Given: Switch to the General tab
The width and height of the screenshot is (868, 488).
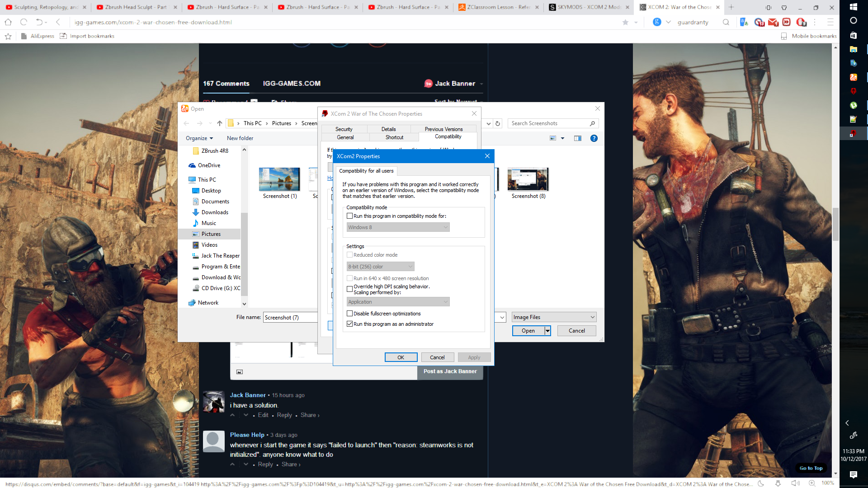Looking at the screenshot, I should 345,137.
